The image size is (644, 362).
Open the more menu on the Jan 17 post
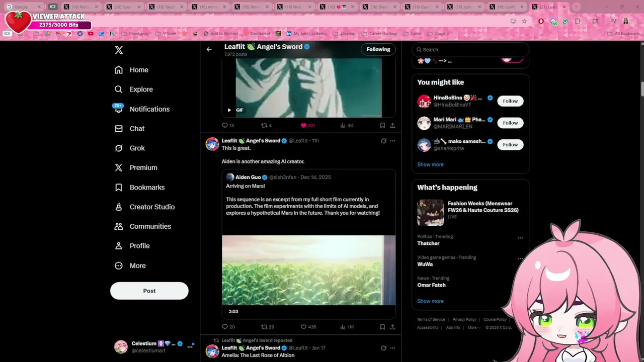click(393, 348)
